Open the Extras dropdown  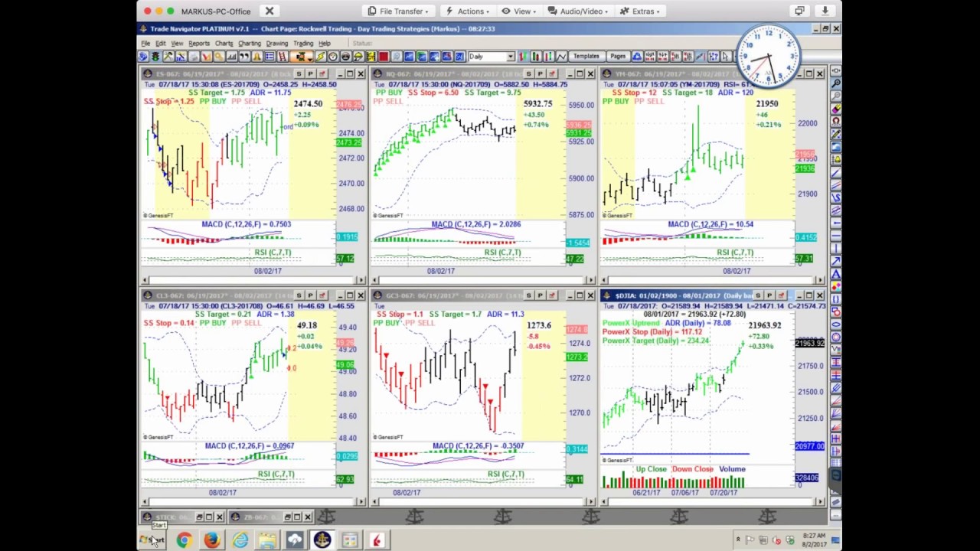point(639,11)
